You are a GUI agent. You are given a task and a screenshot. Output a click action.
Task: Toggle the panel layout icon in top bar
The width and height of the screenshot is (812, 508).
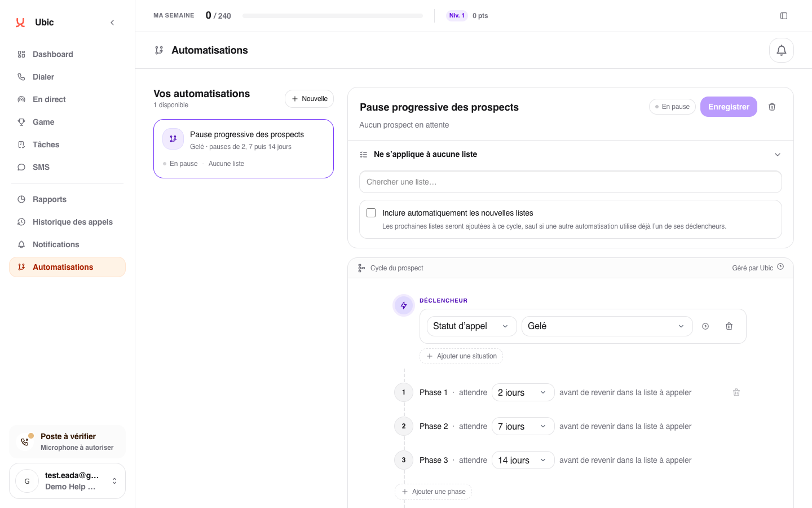(x=784, y=16)
